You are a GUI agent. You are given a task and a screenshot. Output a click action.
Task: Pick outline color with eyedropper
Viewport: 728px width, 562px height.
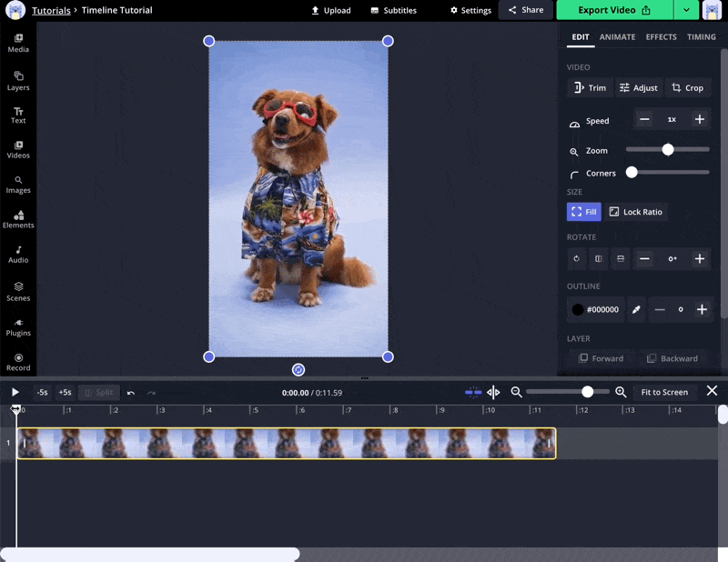coord(637,310)
